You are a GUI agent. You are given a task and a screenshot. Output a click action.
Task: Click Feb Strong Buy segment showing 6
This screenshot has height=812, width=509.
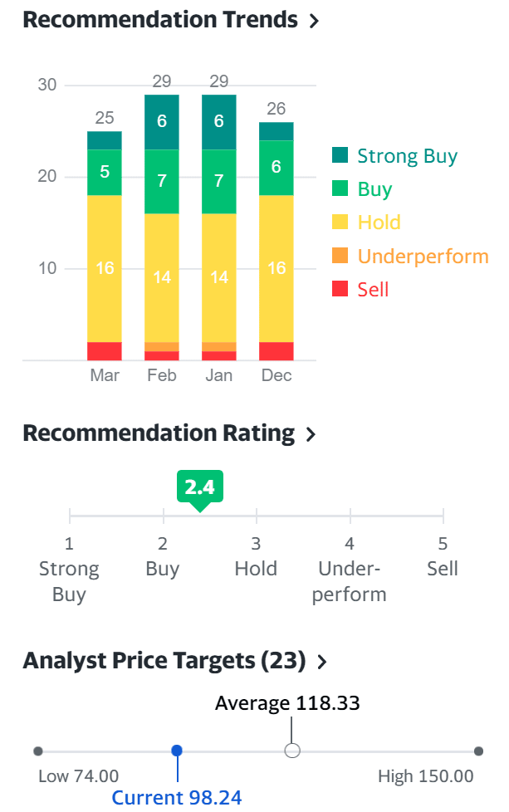tap(162, 121)
